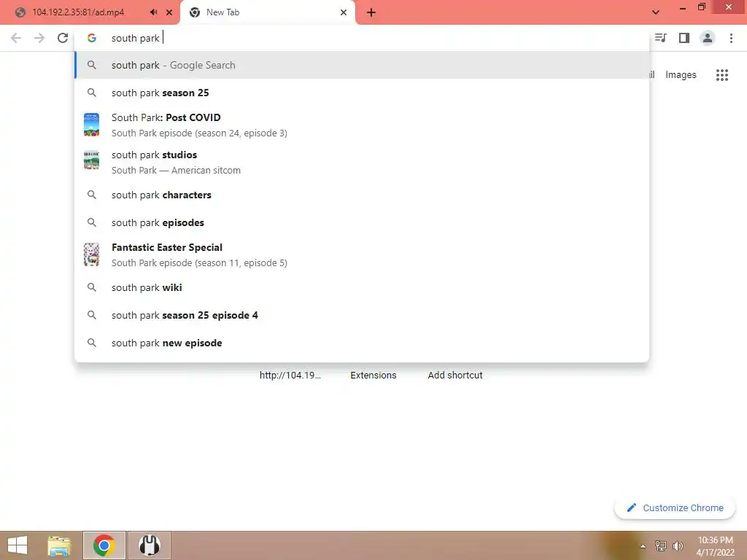Click the Post COVID episode thumbnail
747x560 pixels.
coord(91,125)
